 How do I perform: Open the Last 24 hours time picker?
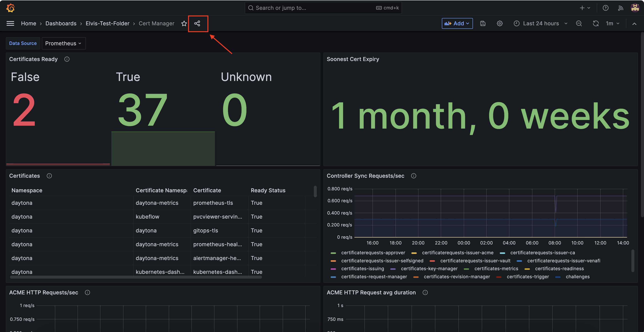pyautogui.click(x=540, y=23)
